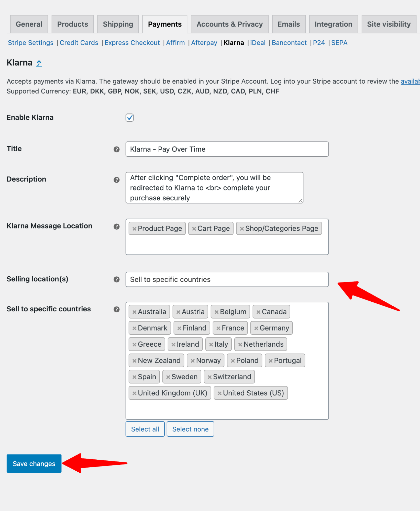This screenshot has height=511, width=420.
Task: Remove Greece from selected countries
Action: coord(134,345)
